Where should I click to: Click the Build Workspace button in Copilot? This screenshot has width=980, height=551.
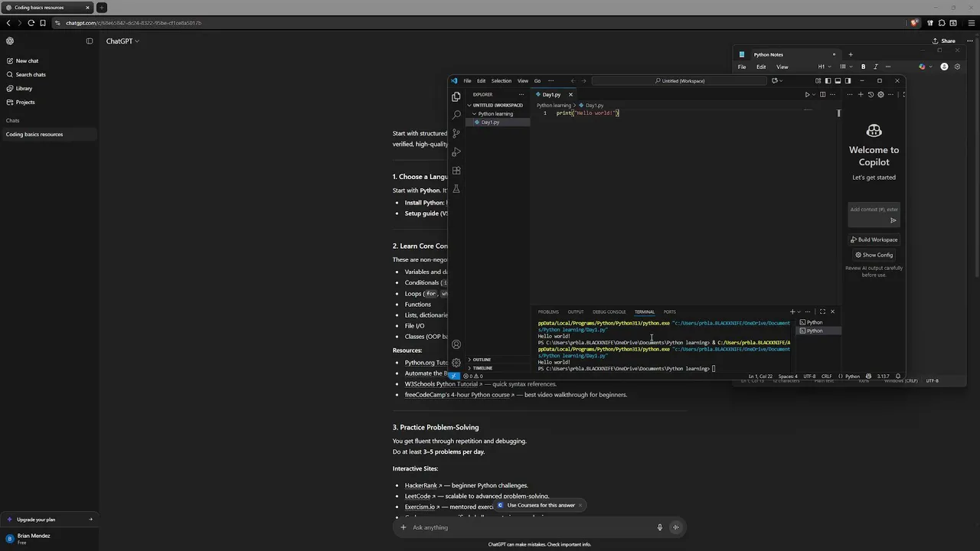(x=874, y=240)
